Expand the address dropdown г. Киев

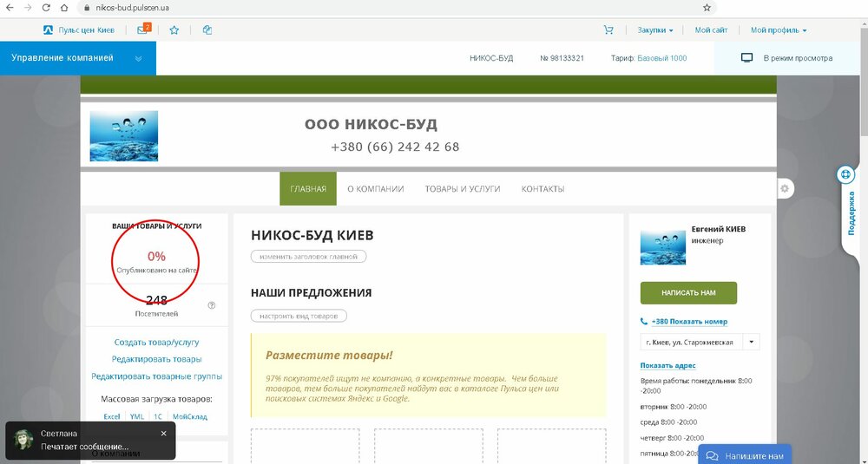click(x=700, y=342)
